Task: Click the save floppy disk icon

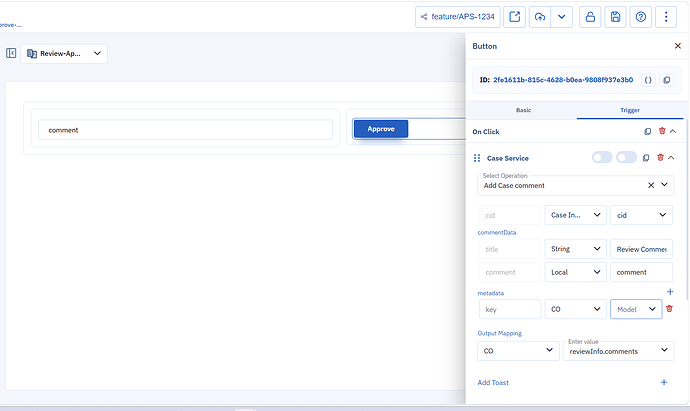Action: coord(615,17)
